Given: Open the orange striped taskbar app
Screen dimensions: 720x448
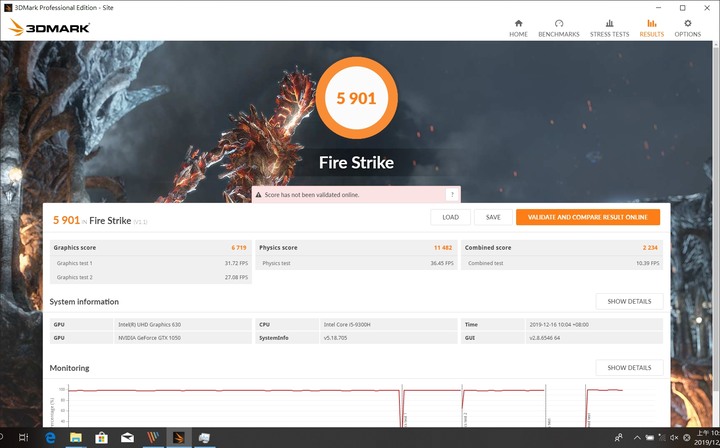Looking at the screenshot, I should click(x=153, y=438).
